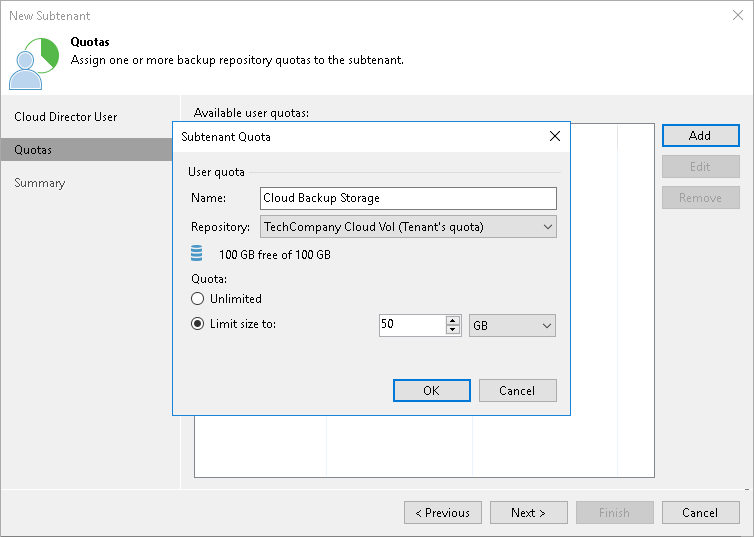
Task: Cancel the New Subtenant wizard
Action: point(701,512)
